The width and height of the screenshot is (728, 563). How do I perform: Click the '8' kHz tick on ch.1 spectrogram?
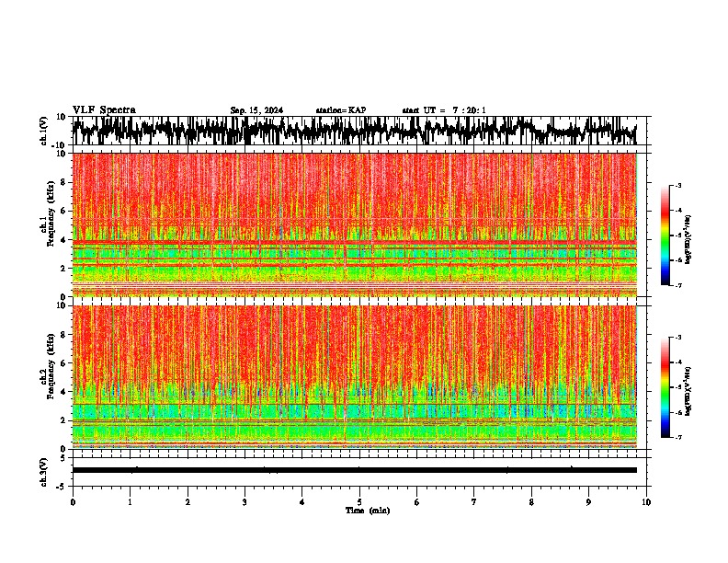64,182
